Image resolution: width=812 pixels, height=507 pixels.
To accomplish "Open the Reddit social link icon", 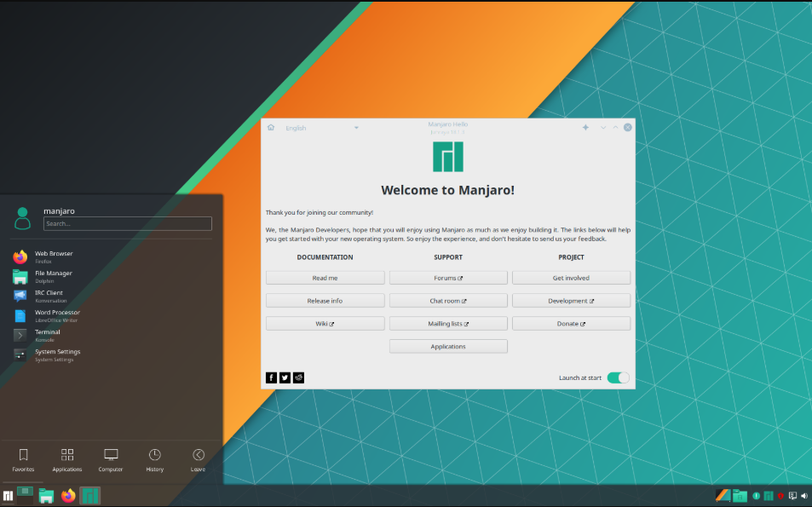I will click(x=299, y=377).
